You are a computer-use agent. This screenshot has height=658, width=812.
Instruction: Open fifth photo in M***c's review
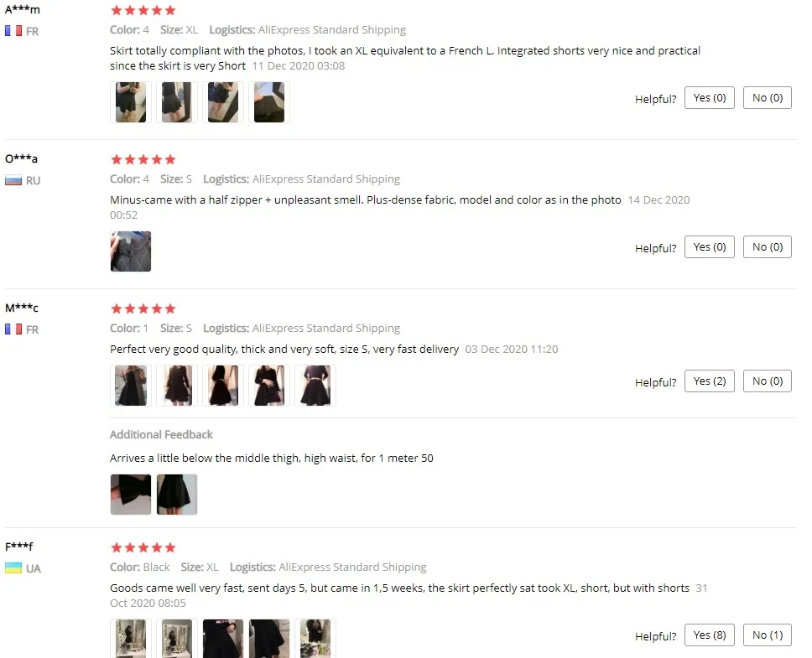tap(315, 386)
